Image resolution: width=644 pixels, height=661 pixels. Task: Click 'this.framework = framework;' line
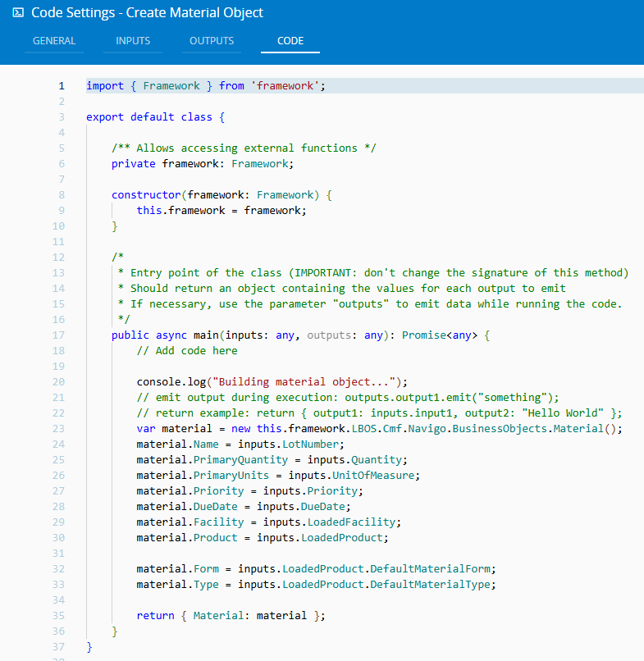222,211
